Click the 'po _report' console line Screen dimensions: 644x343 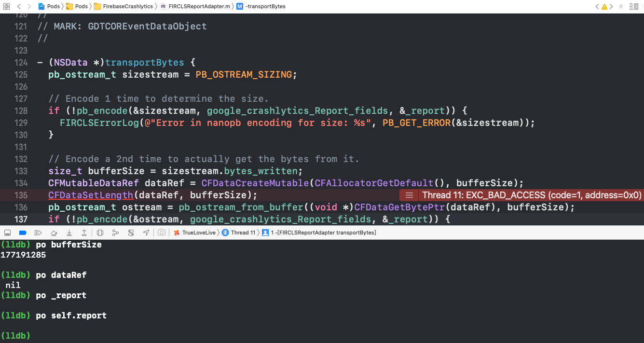click(43, 295)
